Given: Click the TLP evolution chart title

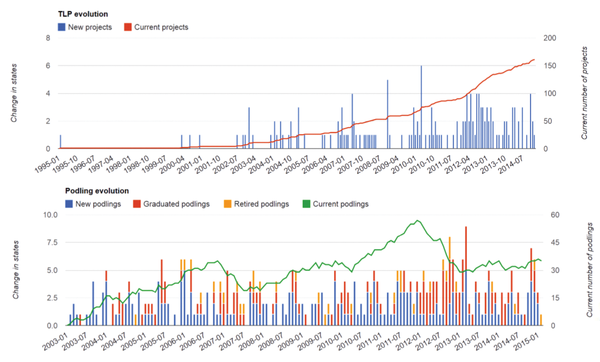Looking at the screenshot, I should coord(83,14).
